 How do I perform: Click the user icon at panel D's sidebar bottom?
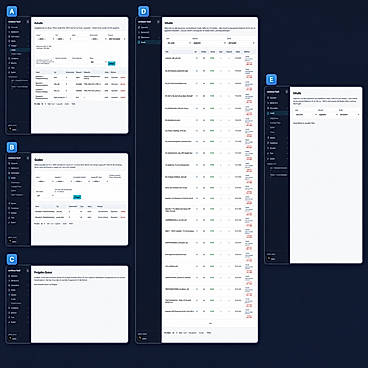point(141,338)
